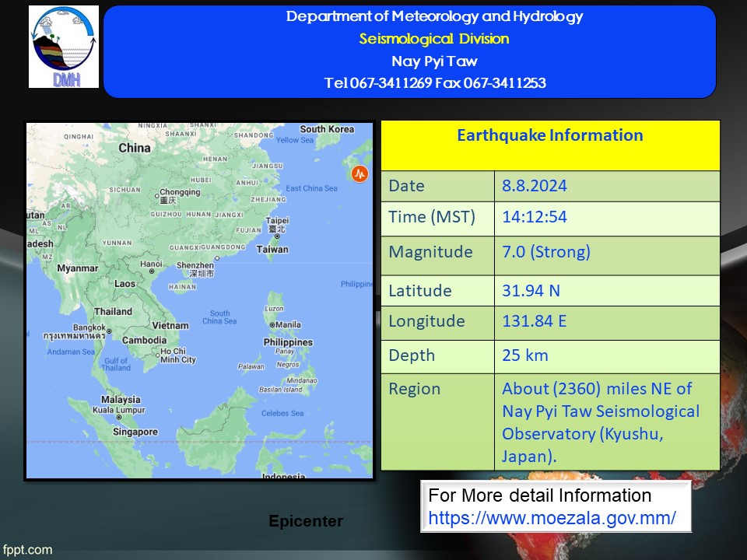Image resolution: width=747 pixels, height=560 pixels.
Task: Click the 'South China Sea' map label
Action: [x=219, y=317]
